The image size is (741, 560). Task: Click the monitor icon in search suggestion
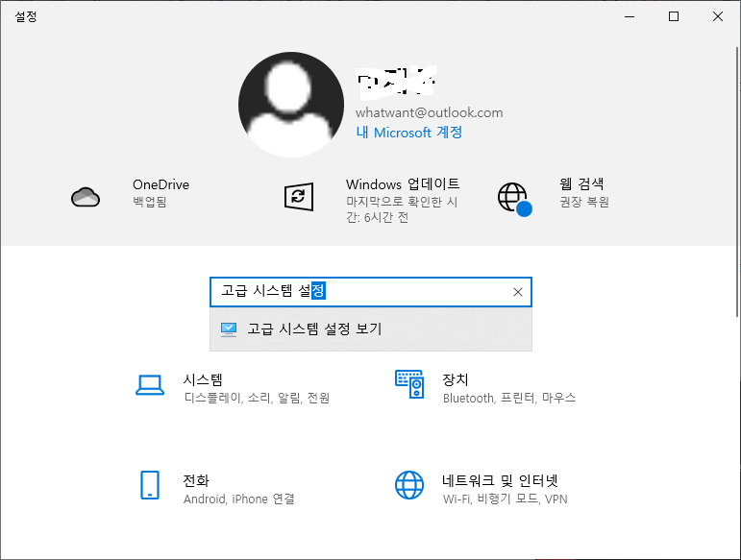[x=229, y=329]
